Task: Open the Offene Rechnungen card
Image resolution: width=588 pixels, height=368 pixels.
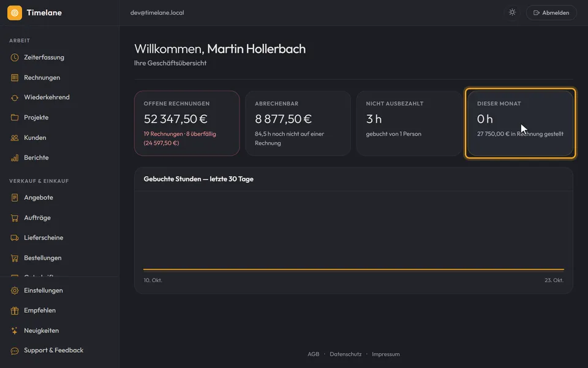Action: pyautogui.click(x=187, y=123)
